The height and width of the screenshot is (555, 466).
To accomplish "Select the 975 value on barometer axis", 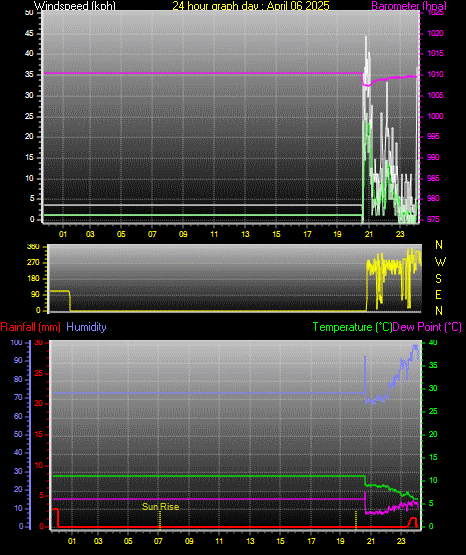I will pos(433,219).
